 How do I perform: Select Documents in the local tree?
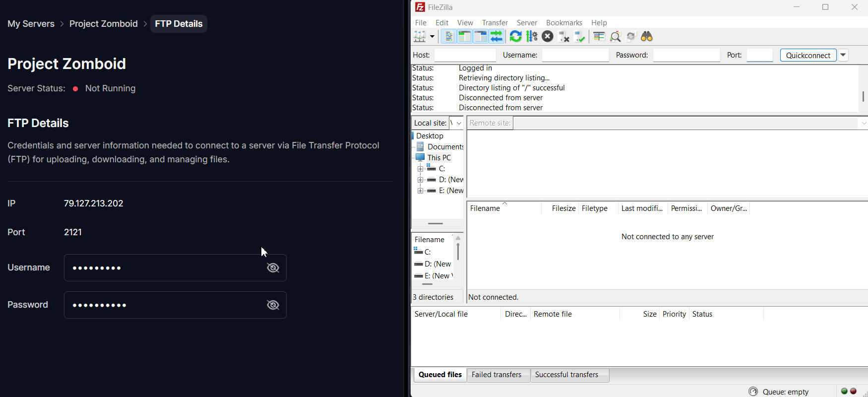[x=445, y=147]
